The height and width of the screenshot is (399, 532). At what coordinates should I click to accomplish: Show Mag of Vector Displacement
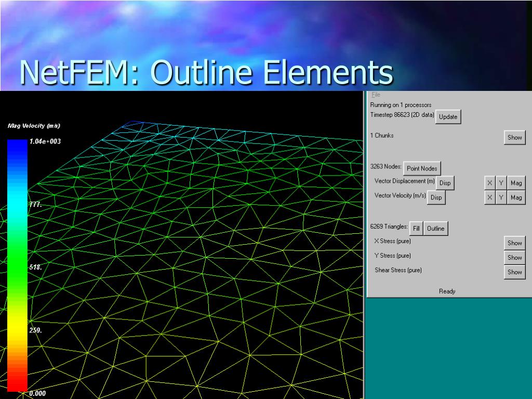pos(516,183)
